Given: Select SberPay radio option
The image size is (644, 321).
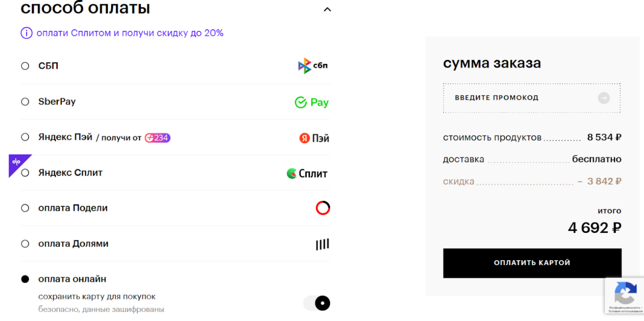Looking at the screenshot, I should pos(25,102).
